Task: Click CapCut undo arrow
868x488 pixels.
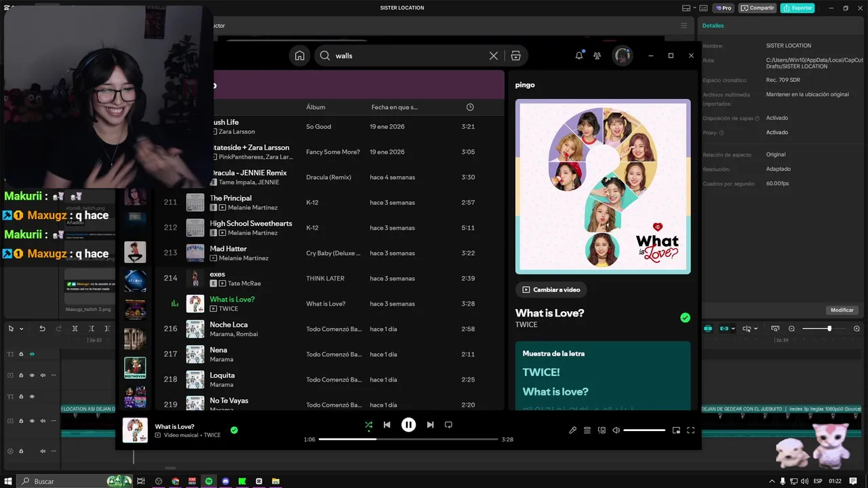Action: pos(42,329)
